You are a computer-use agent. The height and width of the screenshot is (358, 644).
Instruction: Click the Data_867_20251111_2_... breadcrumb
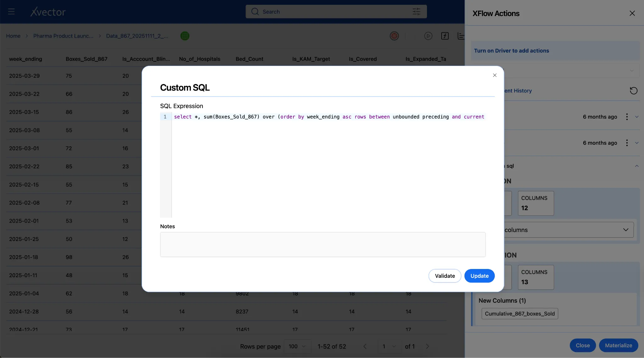point(137,36)
